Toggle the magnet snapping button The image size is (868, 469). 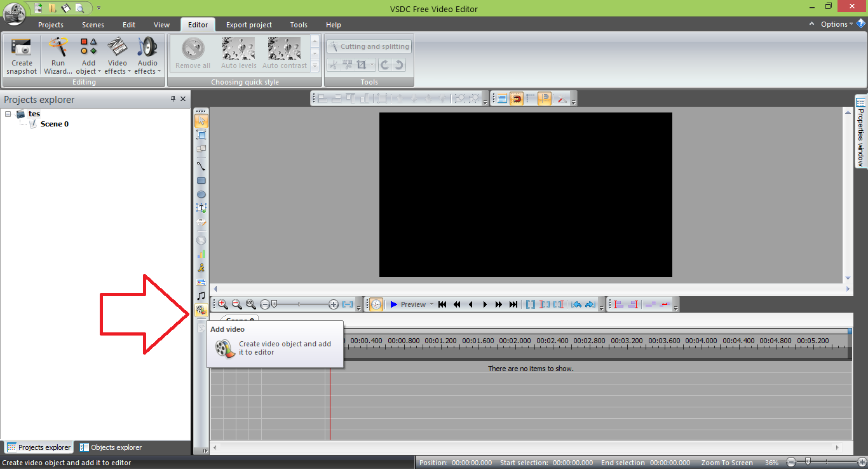tap(517, 99)
